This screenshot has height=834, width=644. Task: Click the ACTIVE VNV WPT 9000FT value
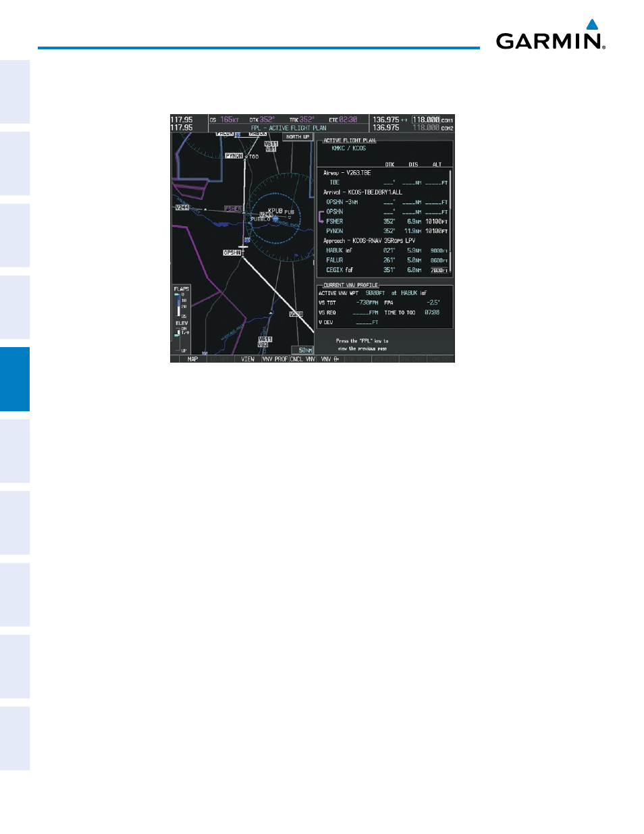click(x=375, y=293)
